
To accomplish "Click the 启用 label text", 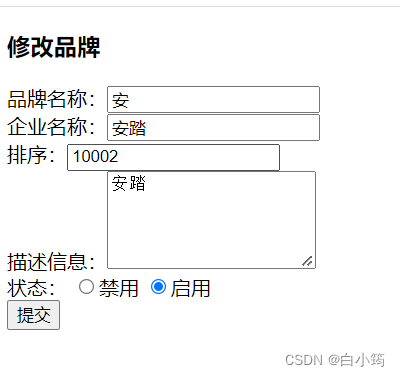I will tap(190, 288).
